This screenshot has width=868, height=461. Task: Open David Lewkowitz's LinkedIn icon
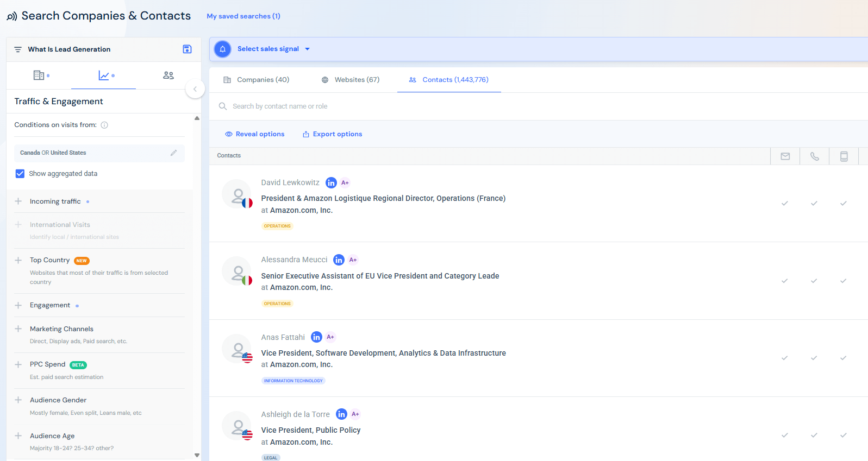(x=331, y=183)
